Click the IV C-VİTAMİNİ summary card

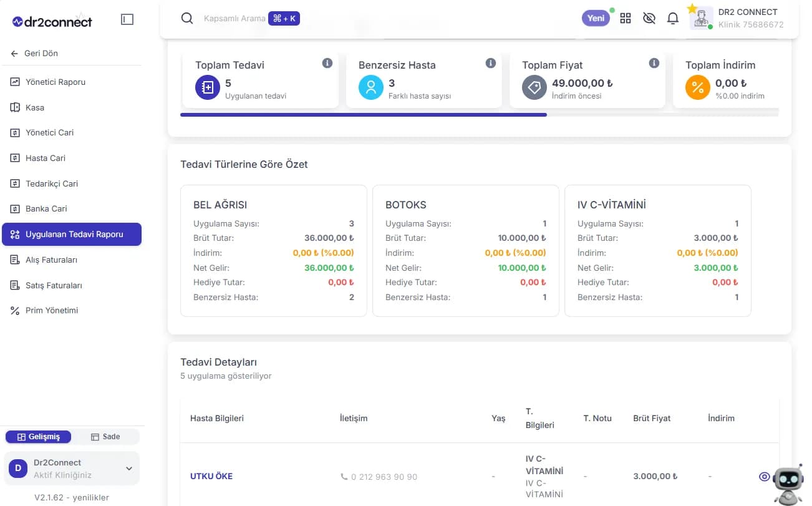658,251
